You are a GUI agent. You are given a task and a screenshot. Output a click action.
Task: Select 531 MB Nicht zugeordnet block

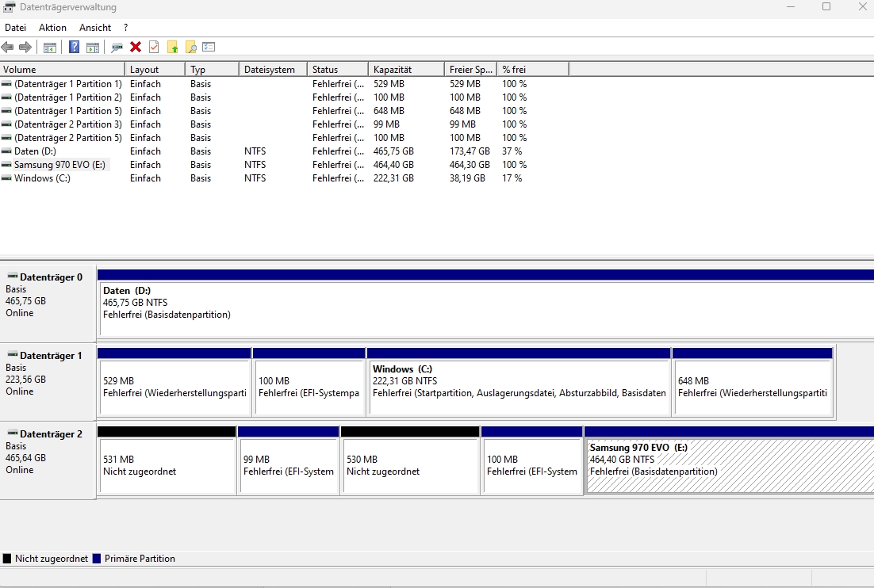167,460
